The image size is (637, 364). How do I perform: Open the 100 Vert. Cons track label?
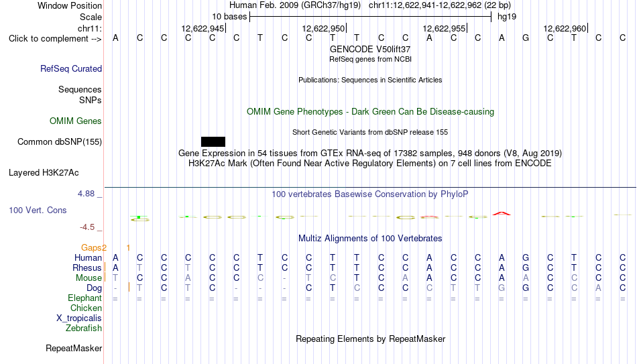(x=38, y=210)
